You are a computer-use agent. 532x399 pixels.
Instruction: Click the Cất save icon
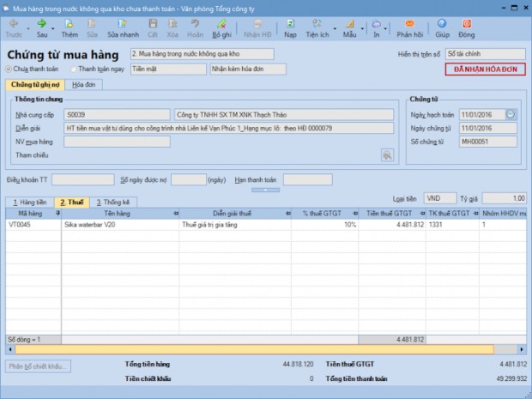pos(153,28)
